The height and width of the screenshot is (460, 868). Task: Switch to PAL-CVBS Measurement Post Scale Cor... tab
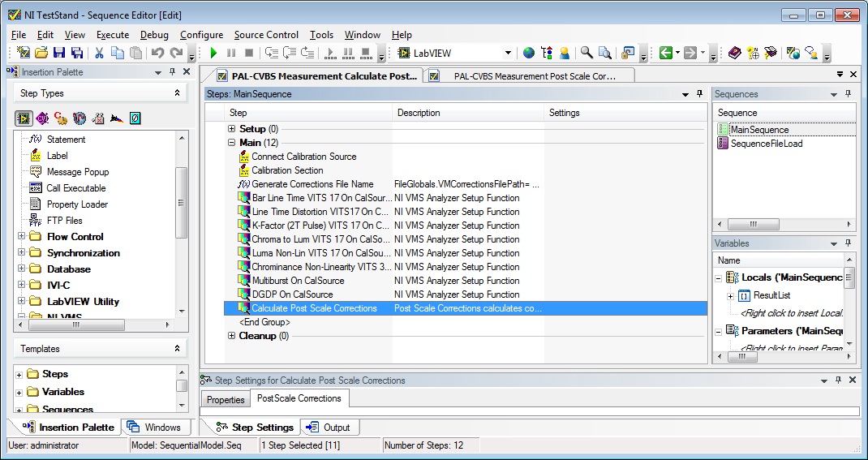click(x=530, y=76)
